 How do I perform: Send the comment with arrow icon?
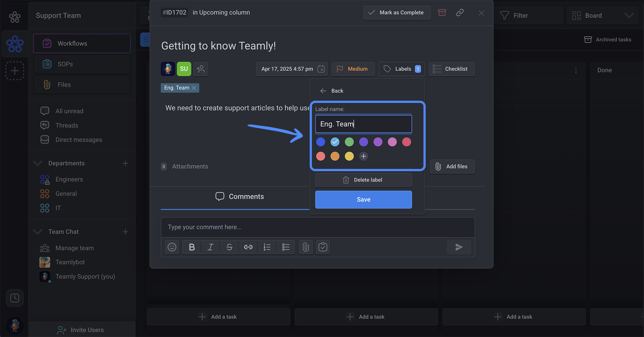(x=459, y=247)
